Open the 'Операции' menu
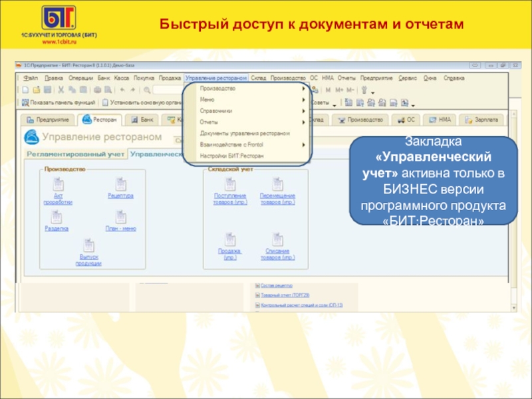 [x=80, y=78]
